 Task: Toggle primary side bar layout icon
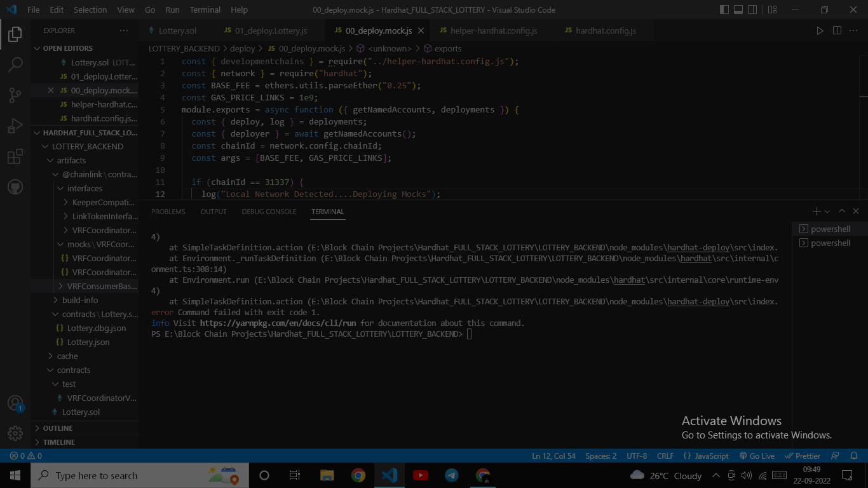point(724,10)
